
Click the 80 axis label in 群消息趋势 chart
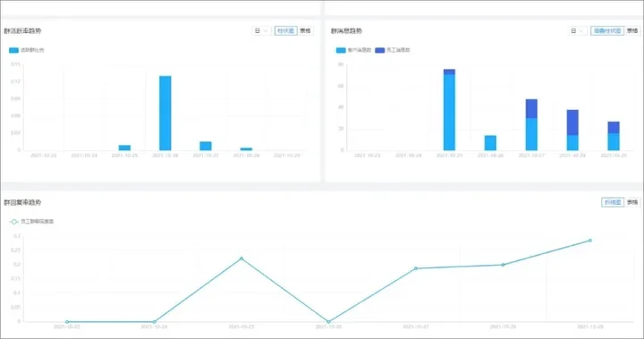point(341,64)
